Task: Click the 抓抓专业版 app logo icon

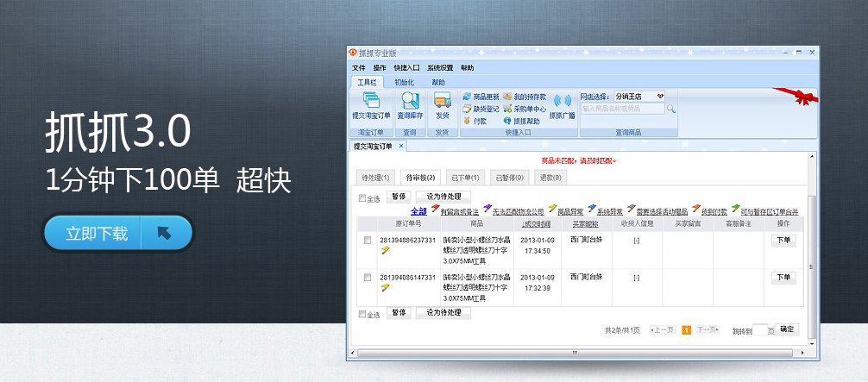Action: [x=353, y=53]
